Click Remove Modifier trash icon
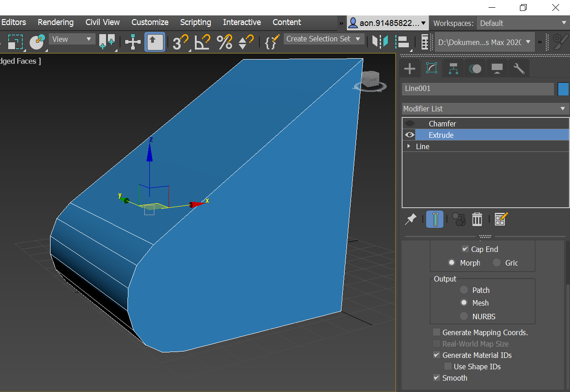The width and height of the screenshot is (570, 392). pyautogui.click(x=477, y=219)
